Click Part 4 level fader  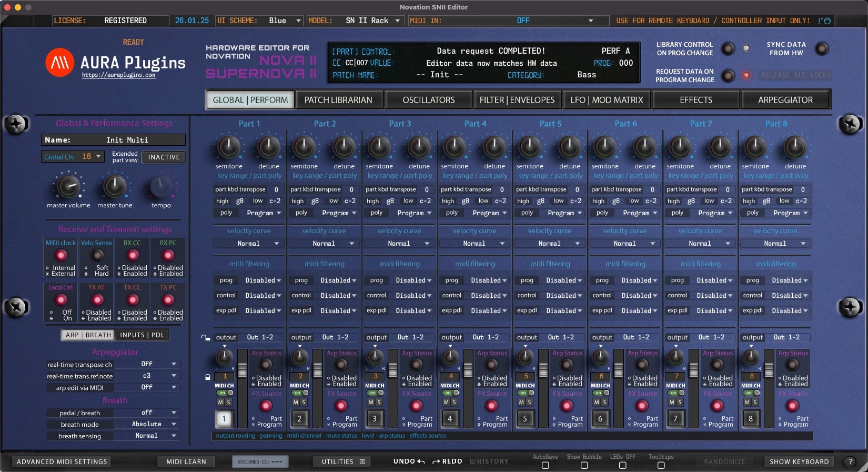(x=468, y=370)
